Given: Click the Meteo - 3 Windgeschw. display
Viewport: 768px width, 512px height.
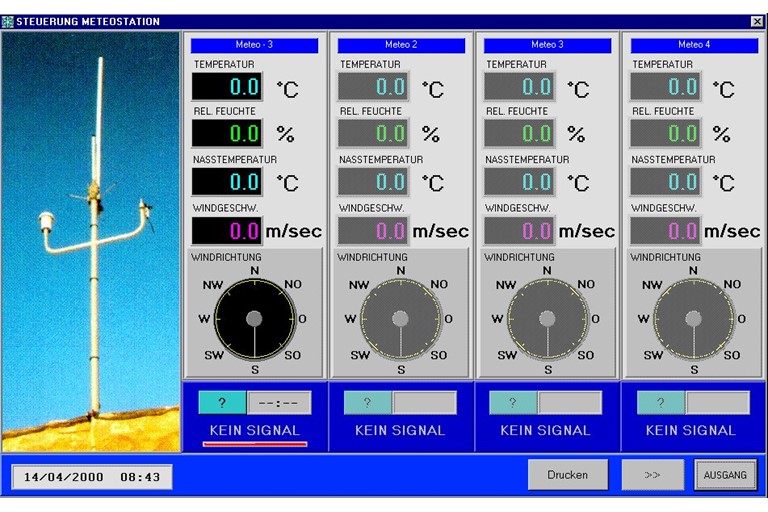Looking at the screenshot, I should 227,230.
